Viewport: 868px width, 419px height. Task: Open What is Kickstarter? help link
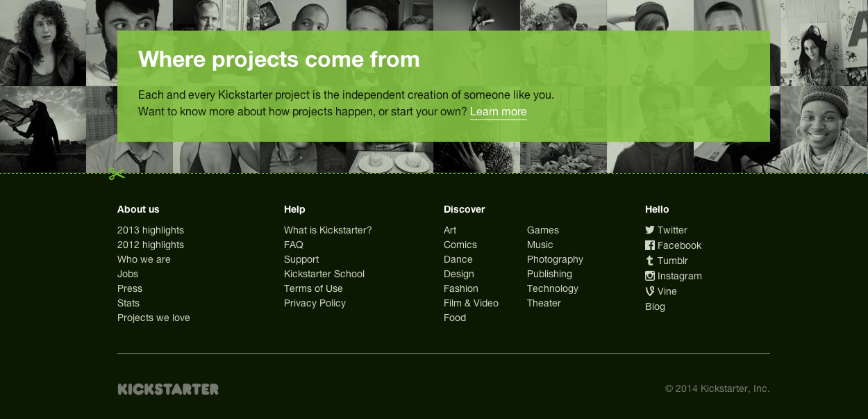pyautogui.click(x=328, y=230)
